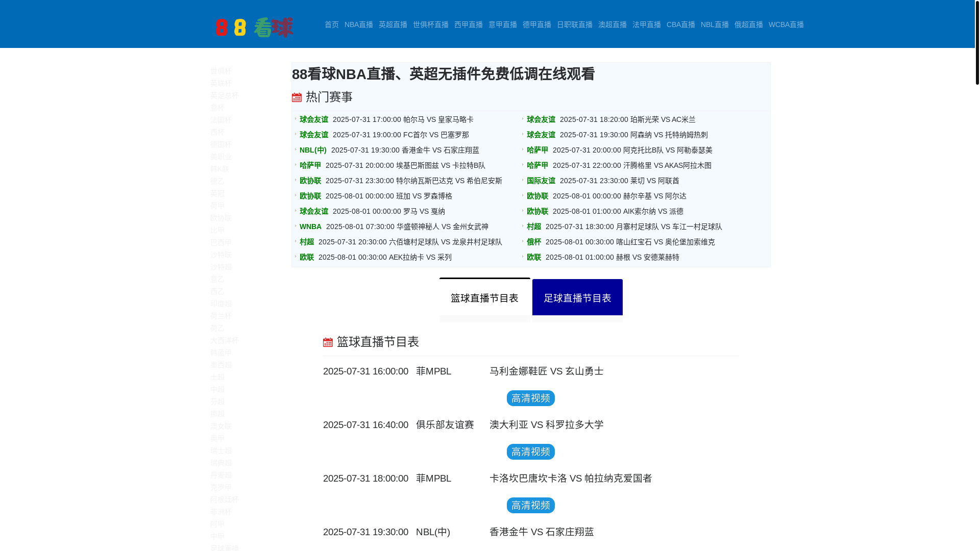Open 世俱杯直播 navigation item

(431, 24)
